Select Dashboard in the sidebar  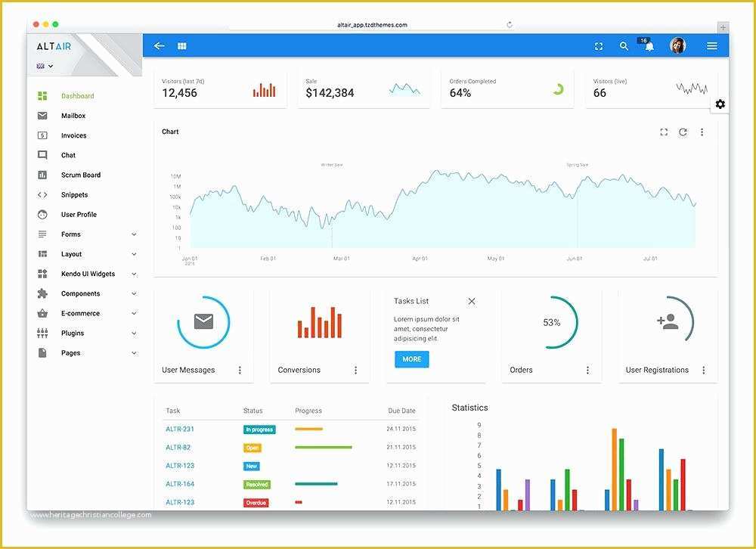78,95
